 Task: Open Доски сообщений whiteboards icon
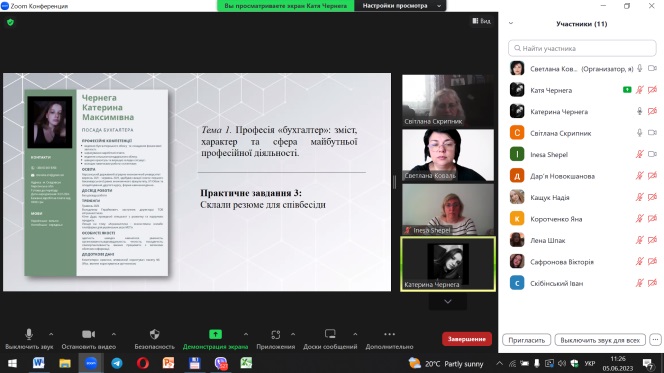point(330,334)
